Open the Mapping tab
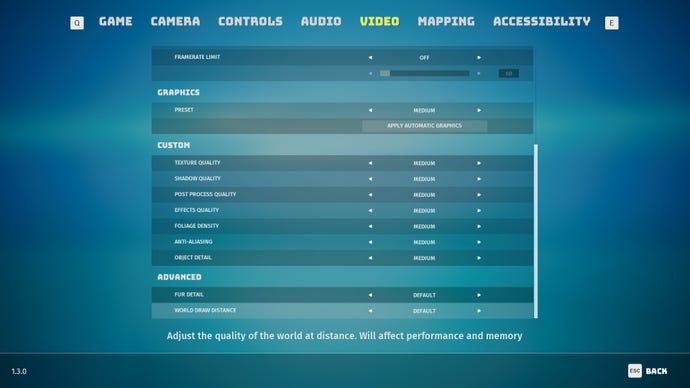 coord(446,22)
